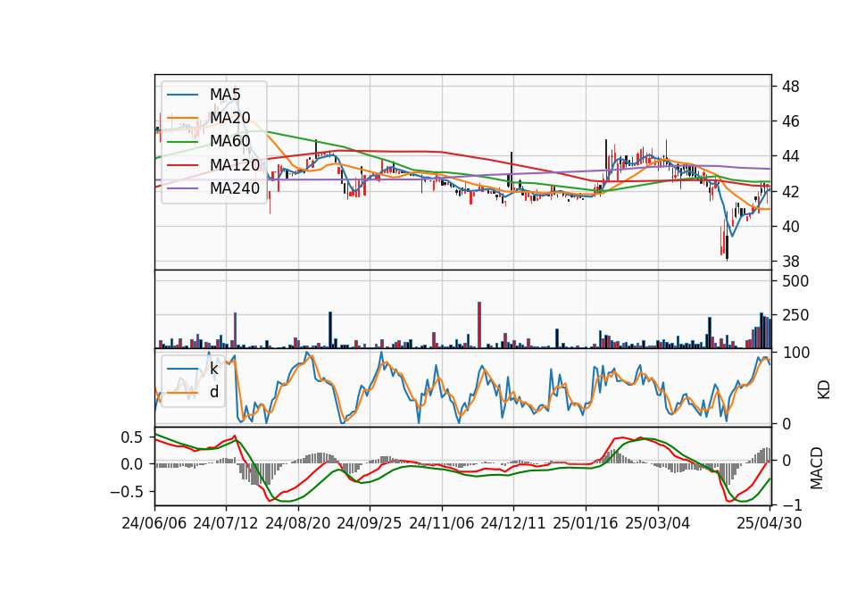Click the price axis value 38

[x=790, y=262]
